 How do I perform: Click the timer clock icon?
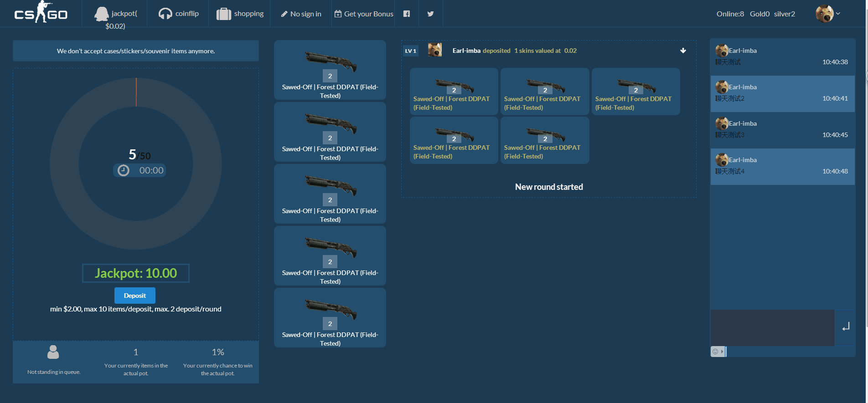pyautogui.click(x=124, y=170)
